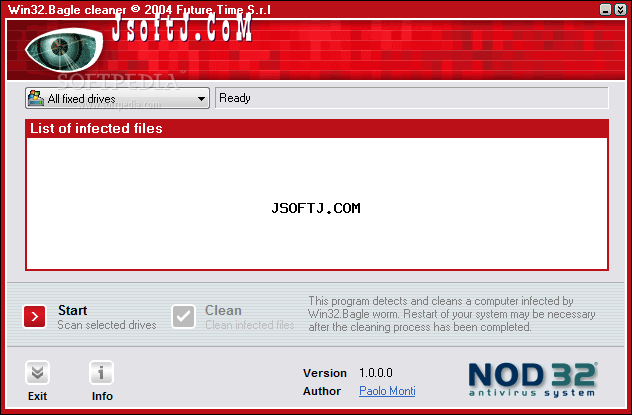The width and height of the screenshot is (632, 415).
Task: Click the version number 1.0.0.0
Action: coord(376,373)
